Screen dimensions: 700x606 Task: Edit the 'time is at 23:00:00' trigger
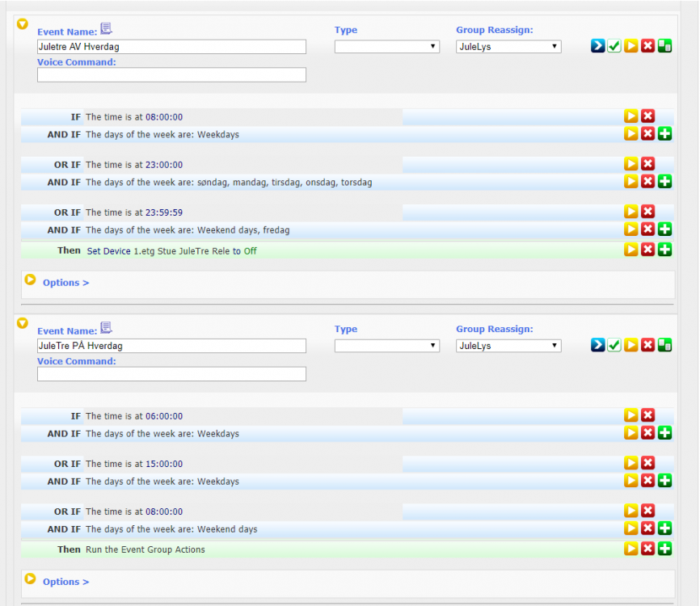631,165
